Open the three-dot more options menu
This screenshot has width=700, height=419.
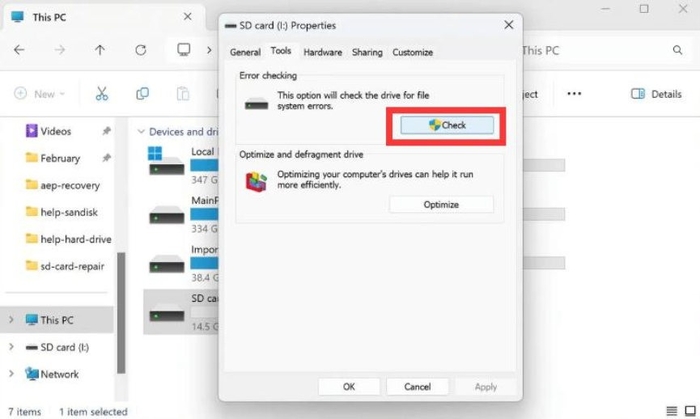click(x=574, y=94)
